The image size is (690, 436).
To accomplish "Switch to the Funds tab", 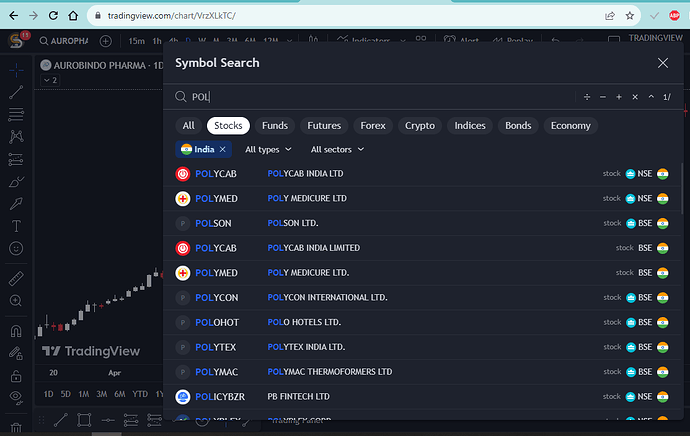I will (x=275, y=126).
